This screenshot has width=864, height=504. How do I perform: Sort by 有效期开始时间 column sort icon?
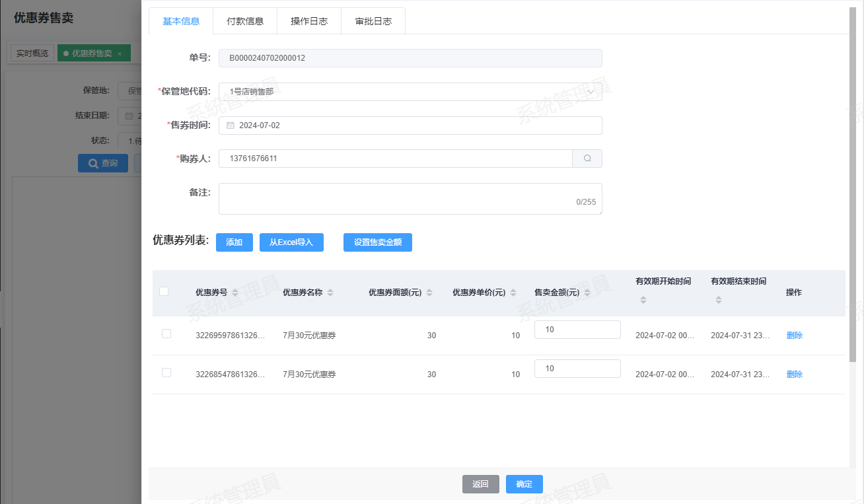[643, 300]
